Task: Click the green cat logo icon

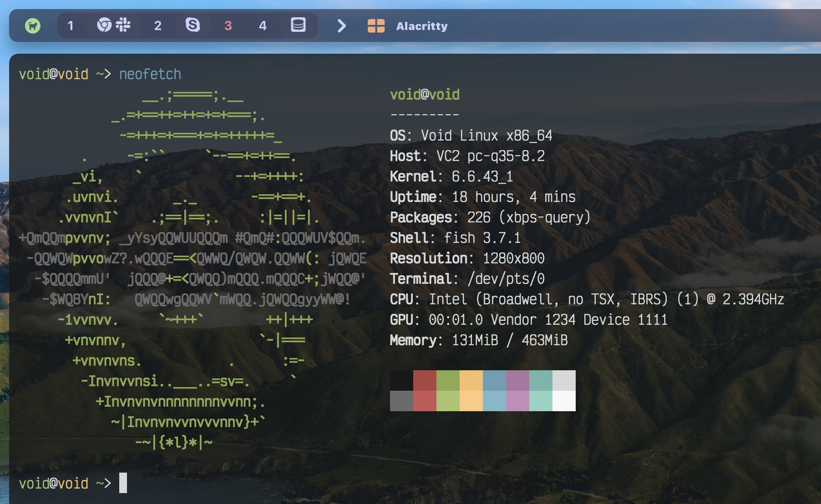Action: [32, 25]
